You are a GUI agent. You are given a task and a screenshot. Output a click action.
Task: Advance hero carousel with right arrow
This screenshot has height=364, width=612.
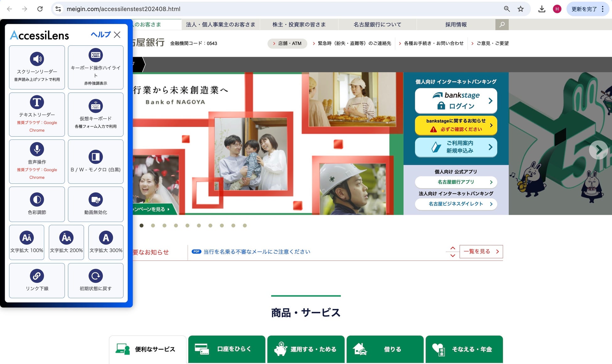coord(598,150)
